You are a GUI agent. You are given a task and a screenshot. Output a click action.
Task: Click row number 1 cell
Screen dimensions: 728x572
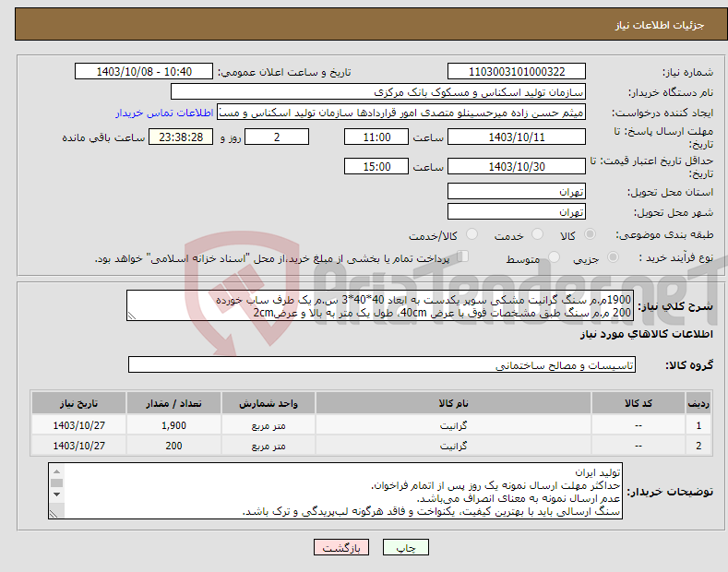[698, 425]
